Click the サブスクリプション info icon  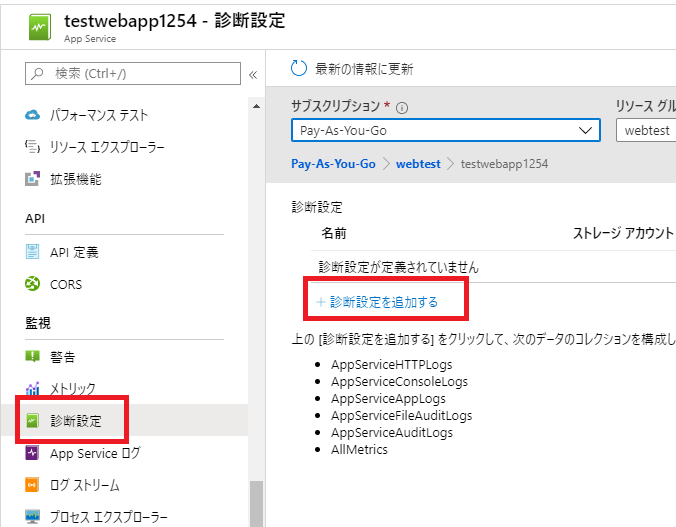tap(402, 108)
